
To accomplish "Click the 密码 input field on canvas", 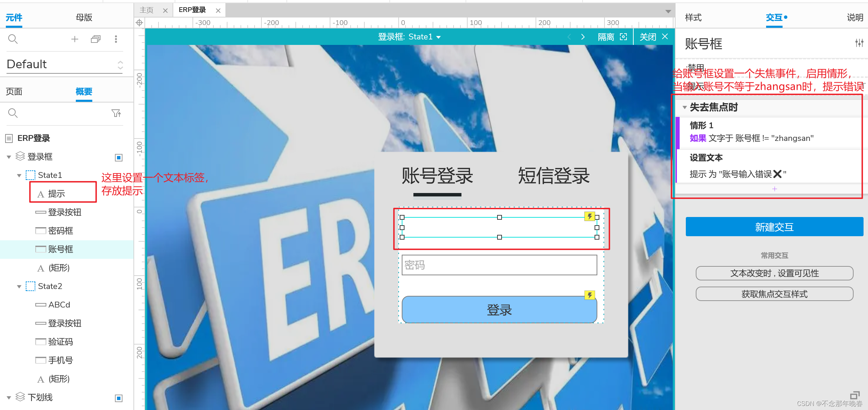I will pos(499,265).
